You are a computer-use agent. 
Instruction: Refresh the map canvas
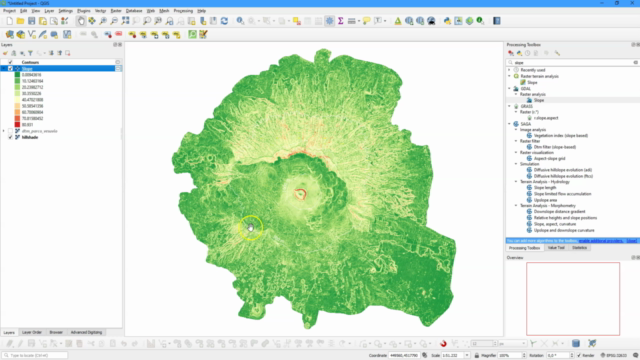pos(224,21)
